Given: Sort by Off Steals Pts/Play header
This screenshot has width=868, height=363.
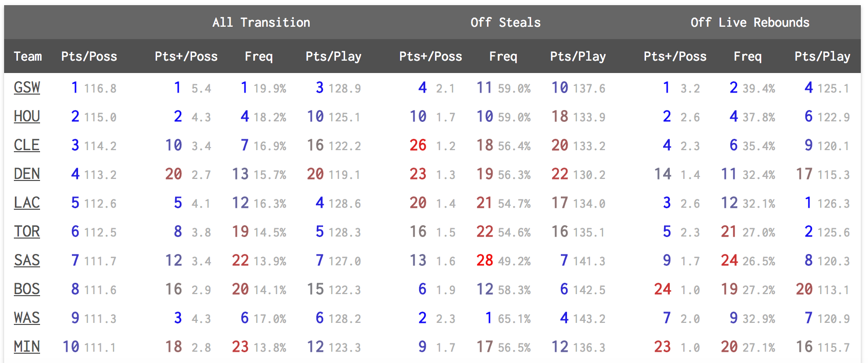Looking at the screenshot, I should (578, 57).
